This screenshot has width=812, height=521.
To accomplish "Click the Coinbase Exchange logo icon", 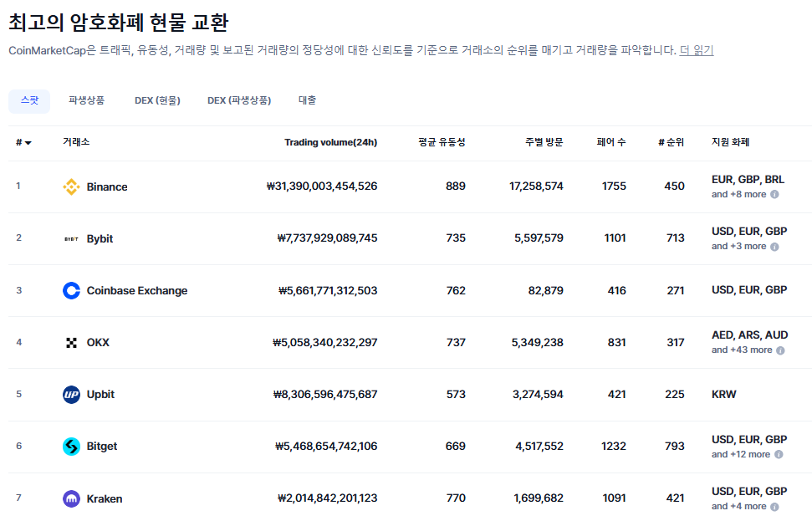I will pos(71,290).
